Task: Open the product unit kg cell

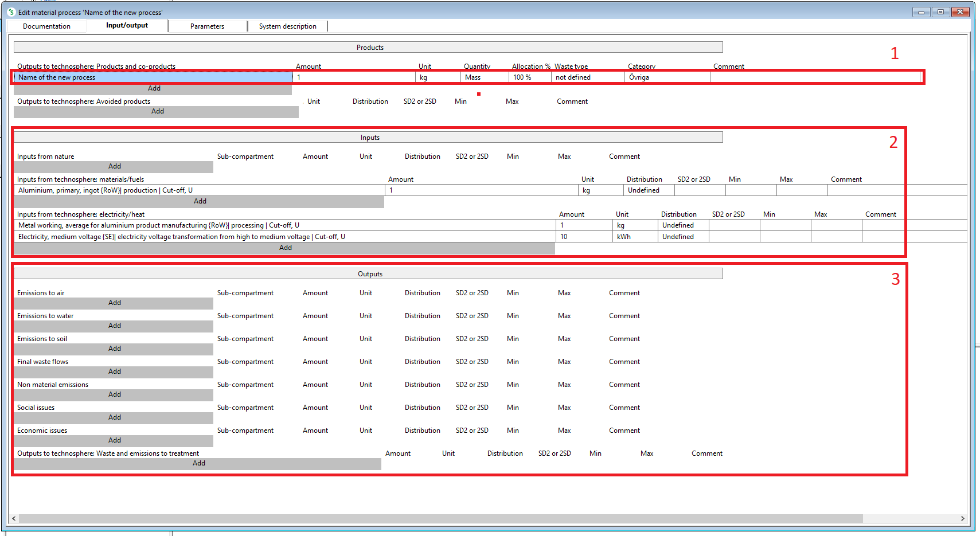Action: pos(438,77)
